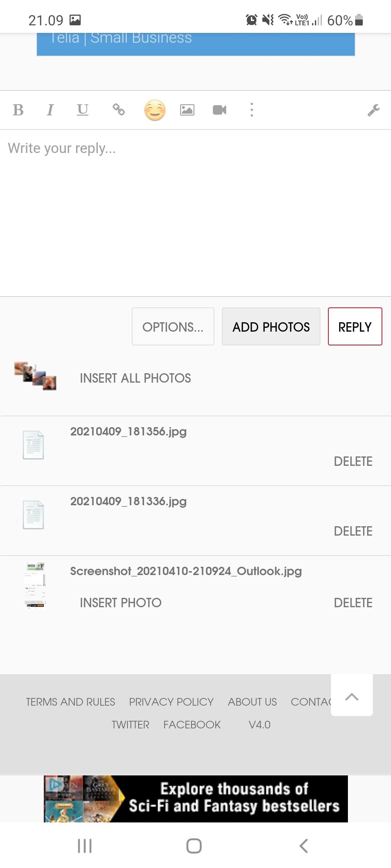Open the smilies emoji picker
Image resolution: width=391 pixels, height=868 pixels.
155,110
